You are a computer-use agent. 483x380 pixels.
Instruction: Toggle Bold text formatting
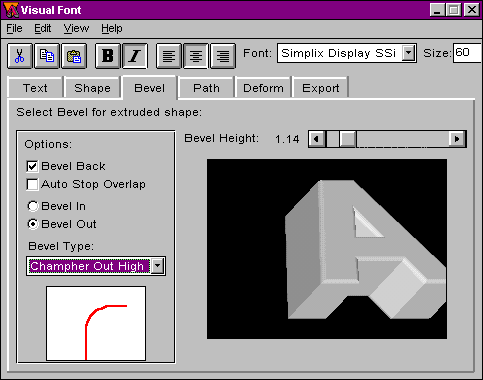tap(108, 56)
